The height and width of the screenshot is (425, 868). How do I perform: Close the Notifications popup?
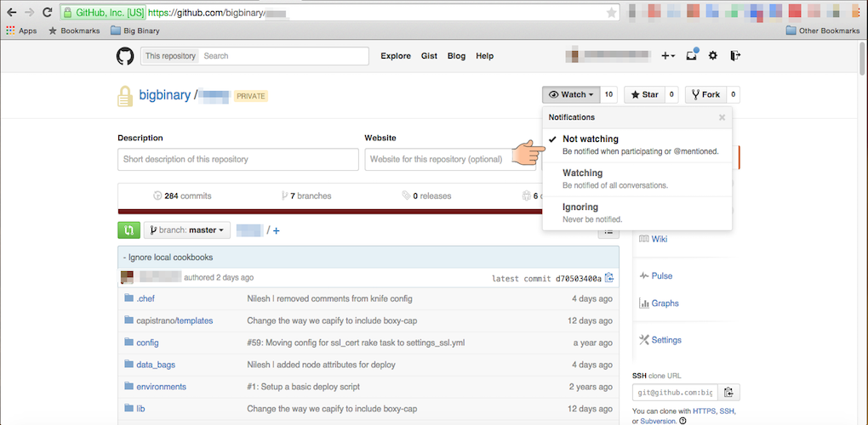click(x=722, y=117)
